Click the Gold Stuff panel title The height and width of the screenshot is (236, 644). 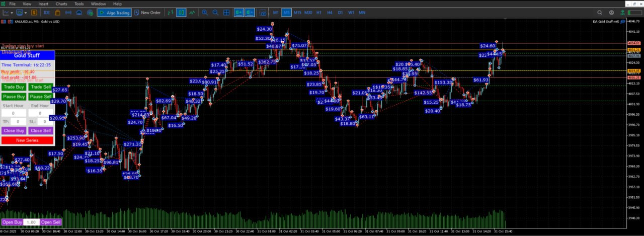(27, 55)
